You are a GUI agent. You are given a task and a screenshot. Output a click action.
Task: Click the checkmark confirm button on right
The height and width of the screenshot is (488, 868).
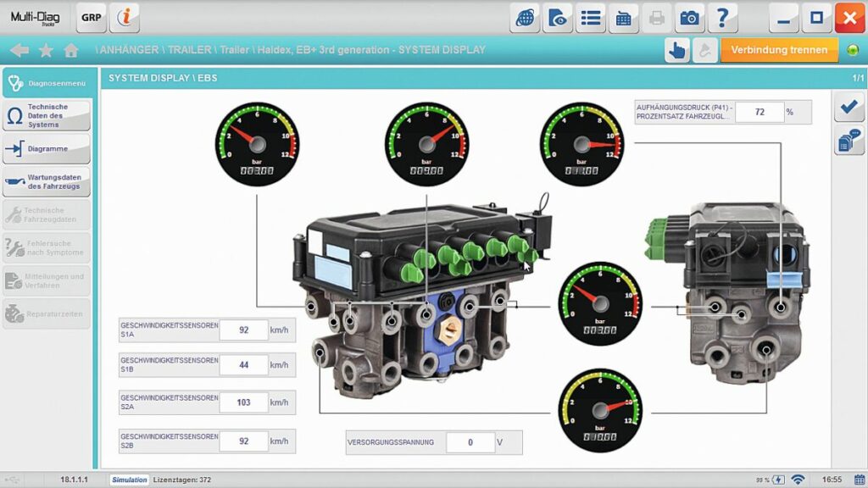[x=849, y=107]
